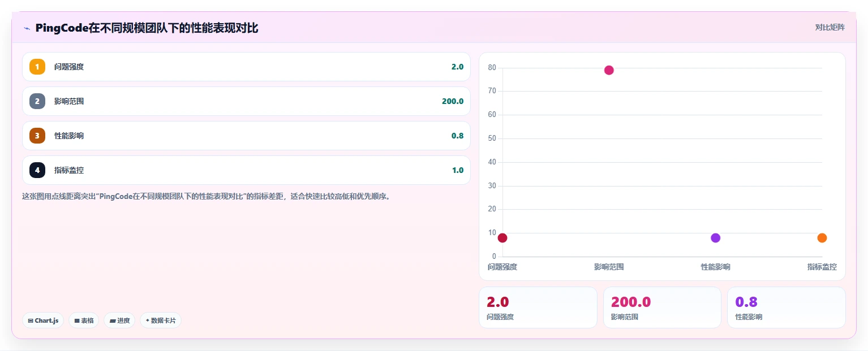The image size is (868, 351).
Task: Click the 40 y-axis tick label
Action: click(492, 162)
